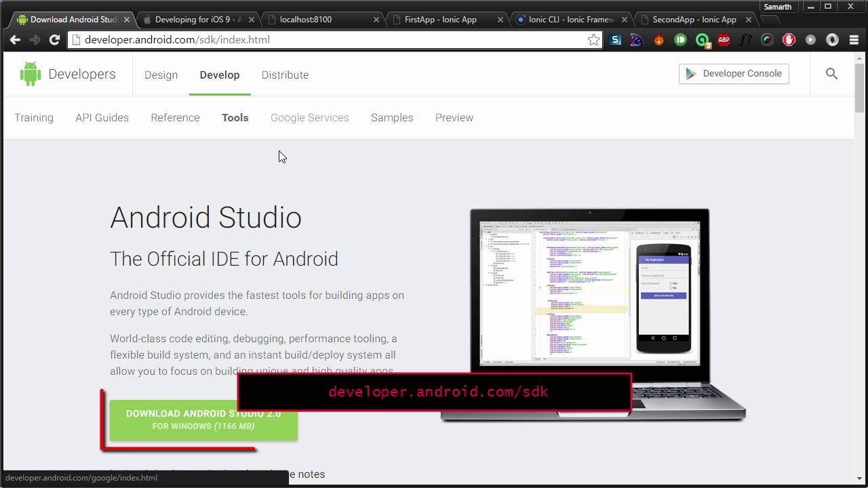Go to API Guides

click(102, 117)
